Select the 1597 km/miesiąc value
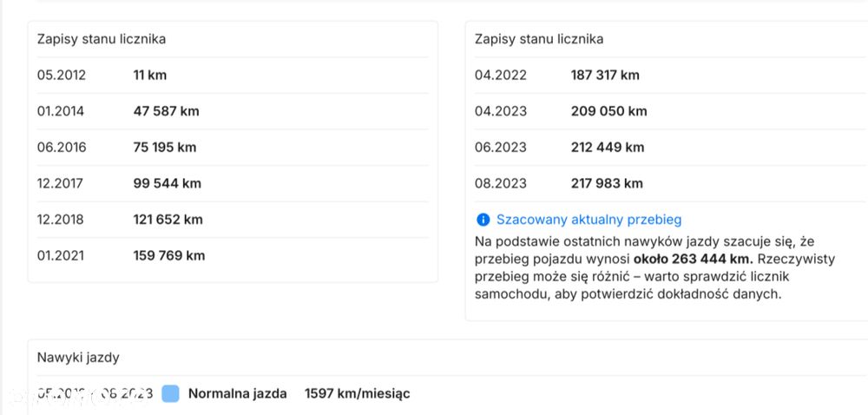The width and height of the screenshot is (868, 415). coord(357,393)
